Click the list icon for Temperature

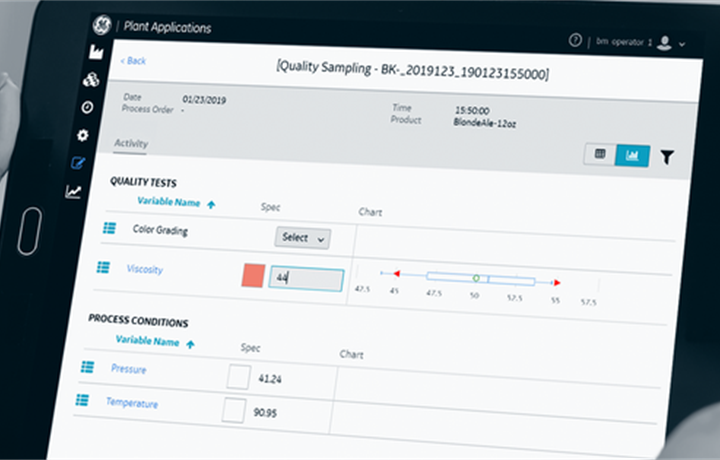[82, 400]
